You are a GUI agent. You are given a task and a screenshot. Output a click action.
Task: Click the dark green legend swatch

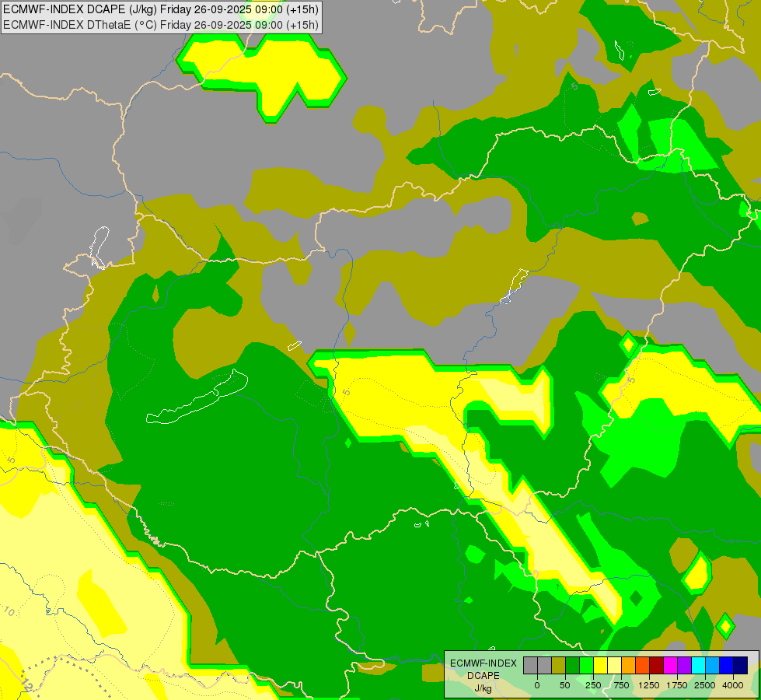click(573, 666)
